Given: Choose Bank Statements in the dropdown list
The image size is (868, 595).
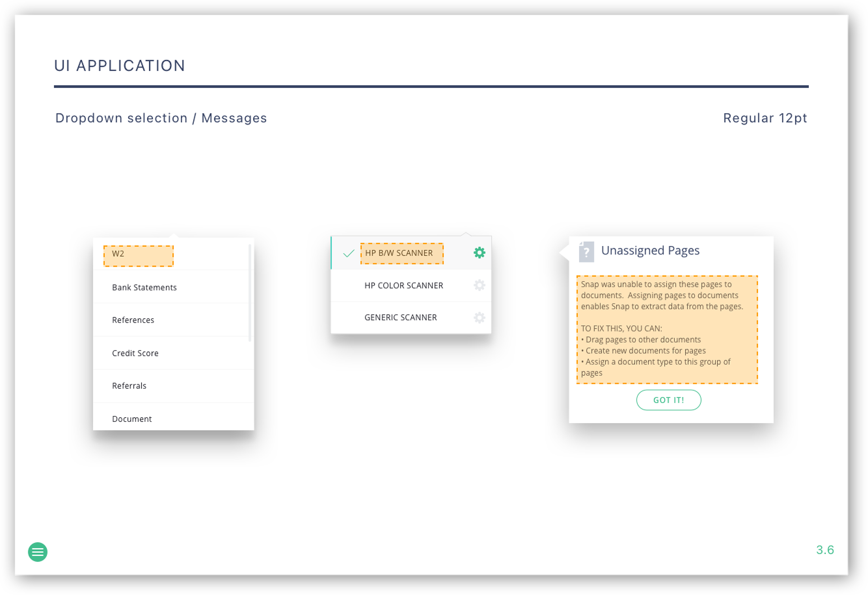Looking at the screenshot, I should [x=144, y=288].
